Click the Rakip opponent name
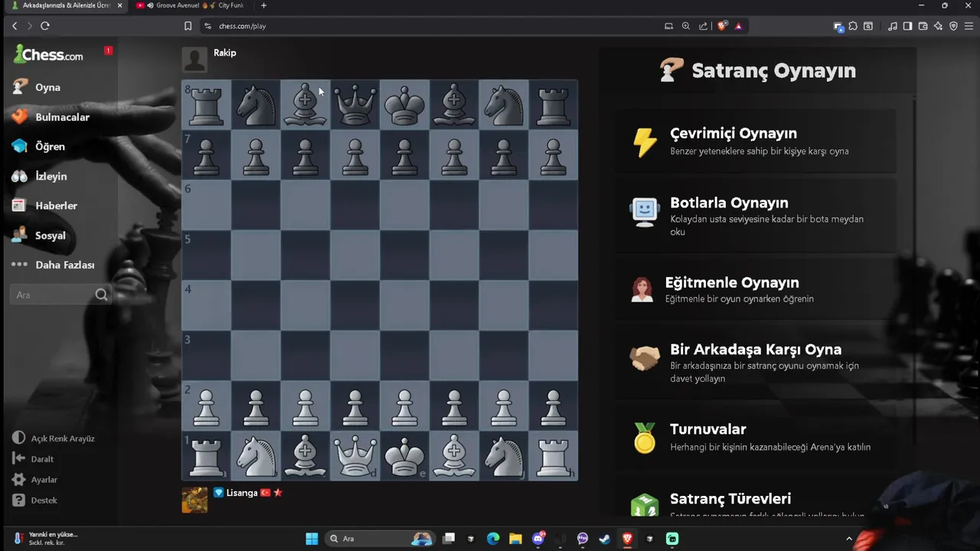This screenshot has height=551, width=980. 225,53
